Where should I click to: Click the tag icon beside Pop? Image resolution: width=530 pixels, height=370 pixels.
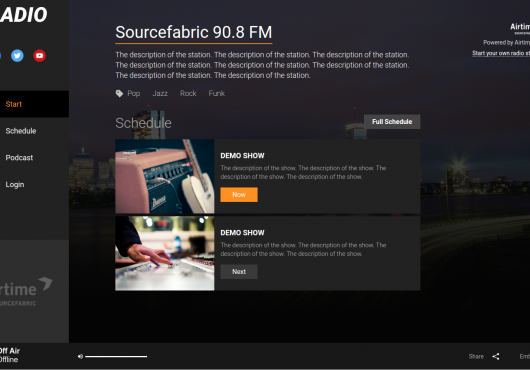pyautogui.click(x=119, y=93)
